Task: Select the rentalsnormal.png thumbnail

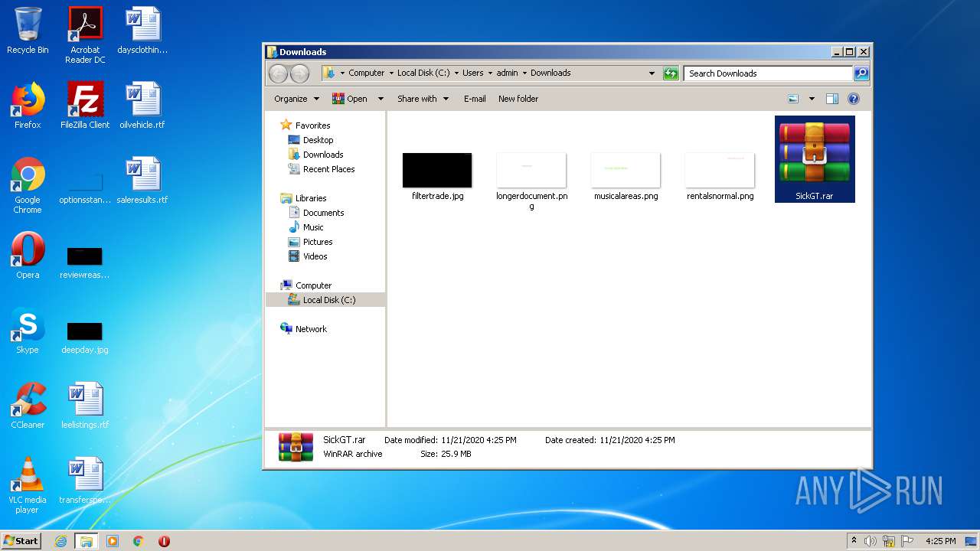Action: coord(720,177)
